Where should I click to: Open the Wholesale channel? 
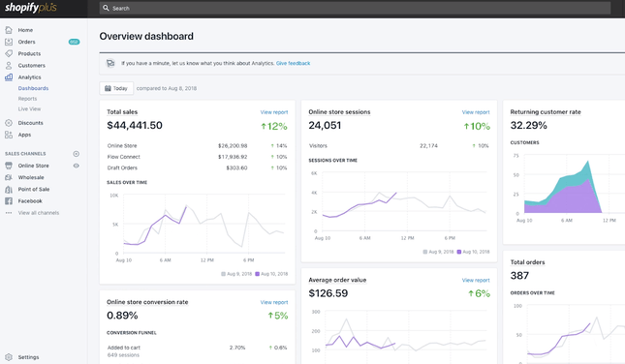click(x=31, y=177)
